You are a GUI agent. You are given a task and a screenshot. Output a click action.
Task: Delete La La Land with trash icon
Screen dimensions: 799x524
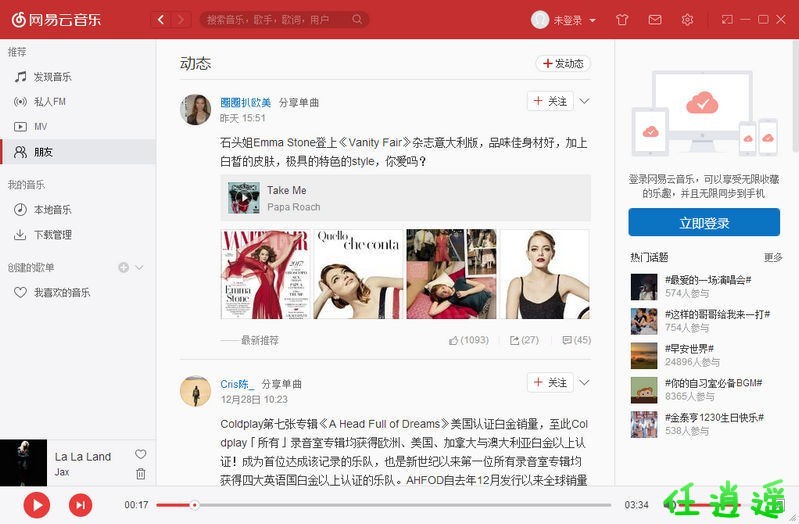click(141, 474)
